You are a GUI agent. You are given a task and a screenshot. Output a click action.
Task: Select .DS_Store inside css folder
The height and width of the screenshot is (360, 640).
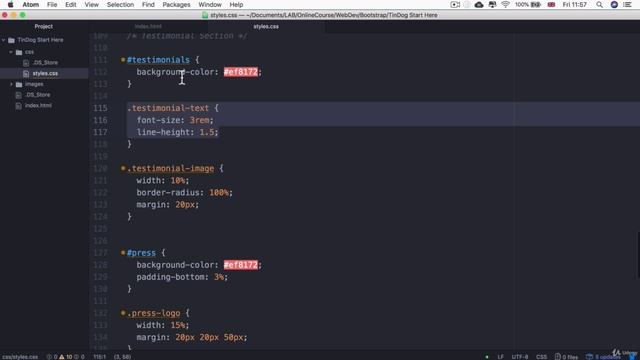coord(44,62)
